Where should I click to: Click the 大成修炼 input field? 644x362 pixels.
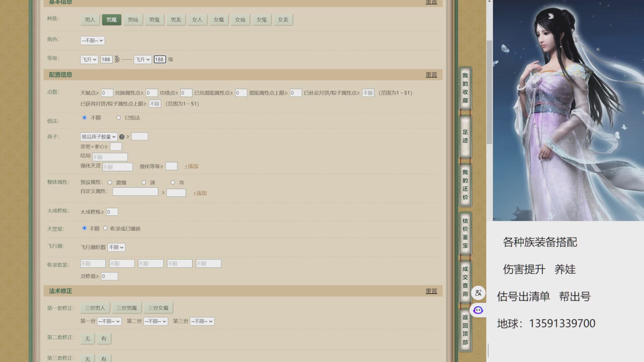(112, 212)
